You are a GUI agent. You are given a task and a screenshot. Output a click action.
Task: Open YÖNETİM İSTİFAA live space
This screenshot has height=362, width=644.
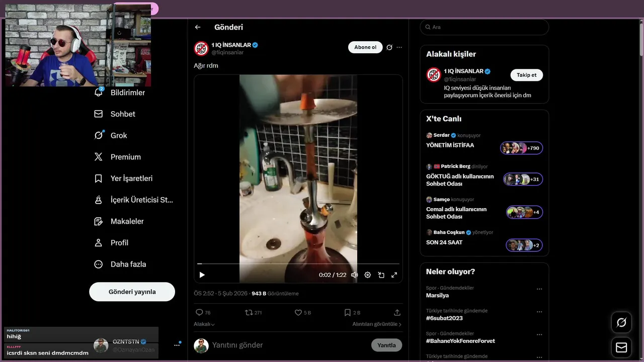click(450, 145)
